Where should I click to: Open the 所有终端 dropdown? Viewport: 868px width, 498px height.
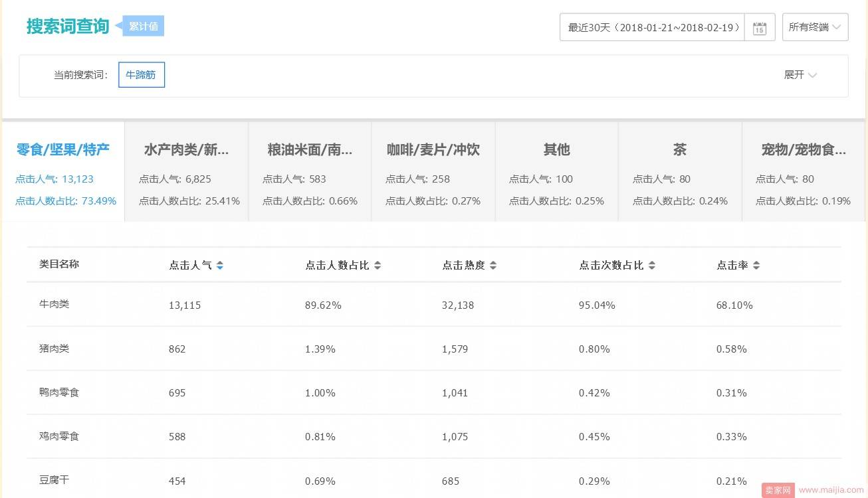815,27
